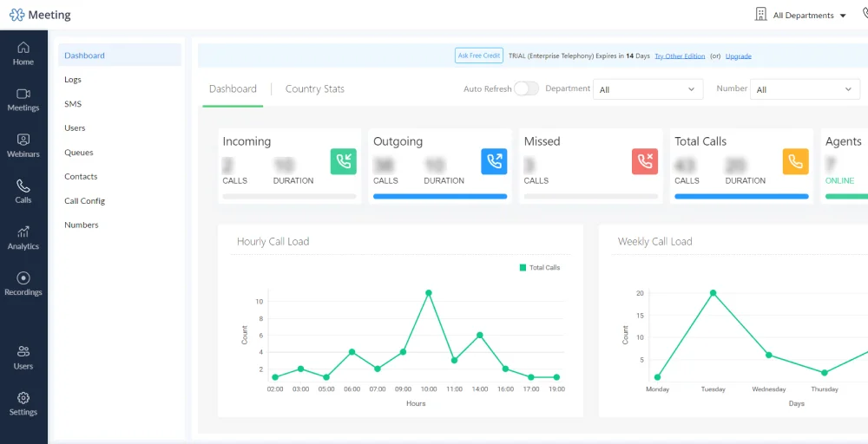Click the Thursday point on weekly chart
Screen dimensions: 868x444
pyautogui.click(x=825, y=373)
